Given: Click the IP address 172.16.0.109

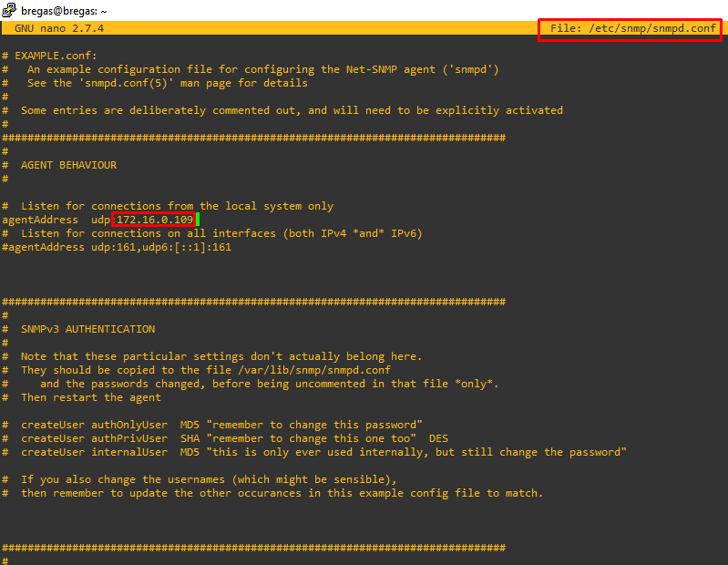Looking at the screenshot, I should [x=155, y=220].
